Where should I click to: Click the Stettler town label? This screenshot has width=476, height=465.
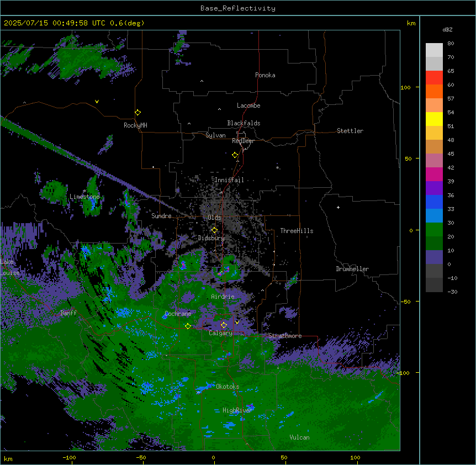pos(350,131)
